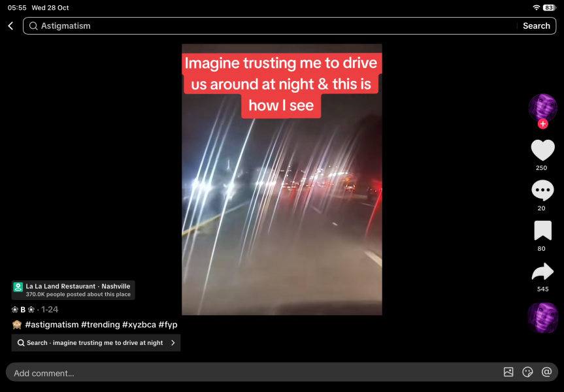The height and width of the screenshot is (392, 564).
Task: Tap "370.0K people posted about this place"
Action: point(78,294)
